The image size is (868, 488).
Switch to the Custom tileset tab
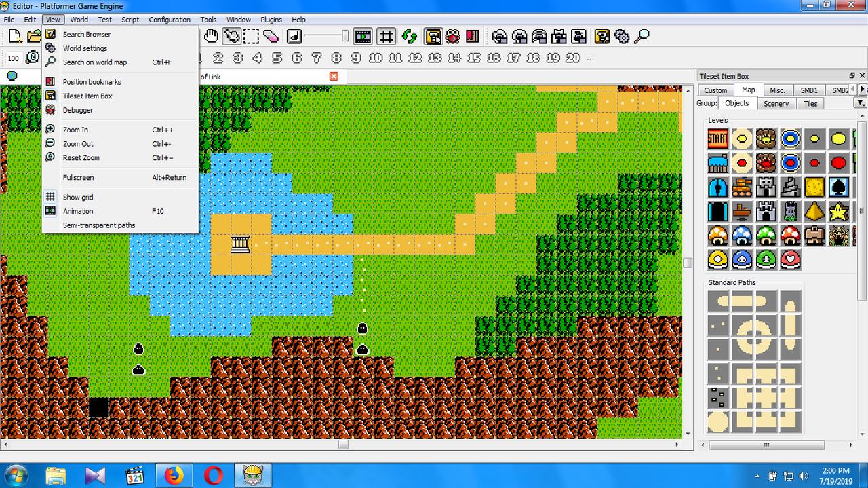(715, 90)
